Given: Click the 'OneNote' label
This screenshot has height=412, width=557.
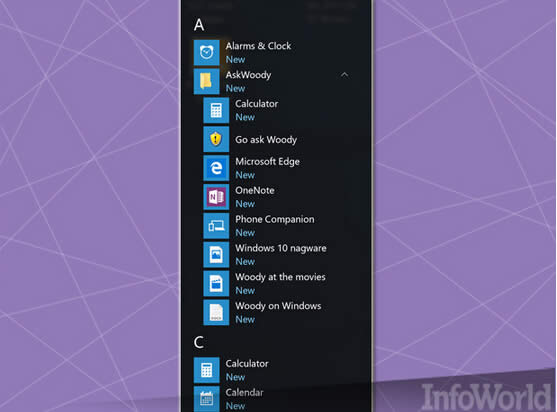Looking at the screenshot, I should pyautogui.click(x=255, y=190).
